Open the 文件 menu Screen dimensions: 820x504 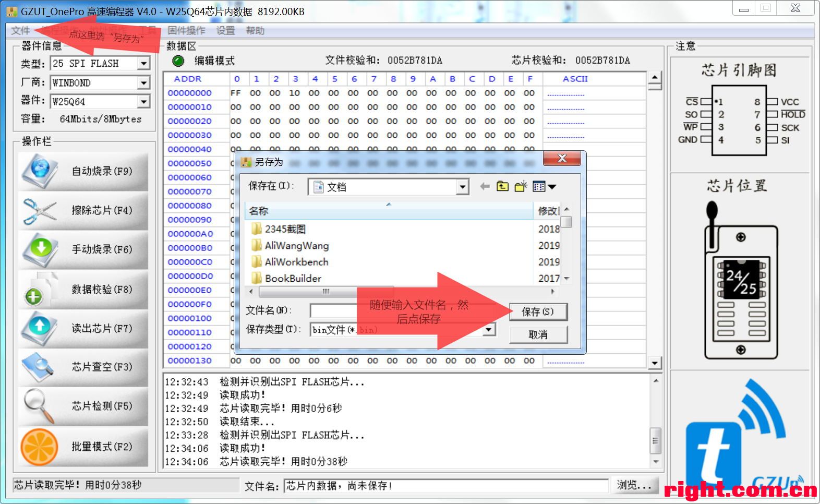click(x=20, y=31)
